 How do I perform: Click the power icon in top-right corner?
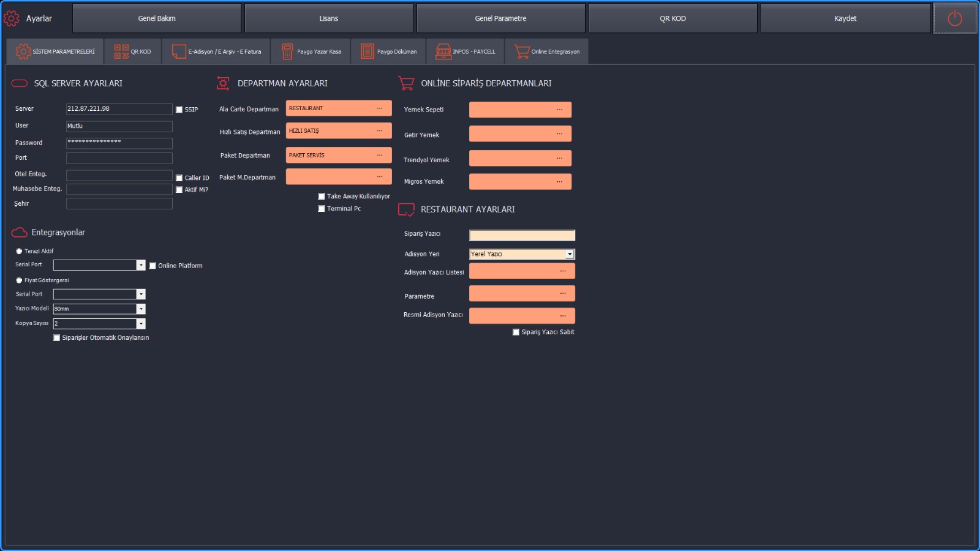coord(954,18)
